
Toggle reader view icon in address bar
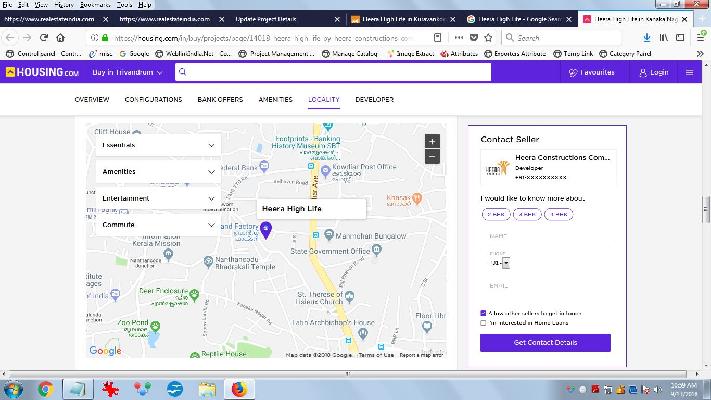(438, 38)
